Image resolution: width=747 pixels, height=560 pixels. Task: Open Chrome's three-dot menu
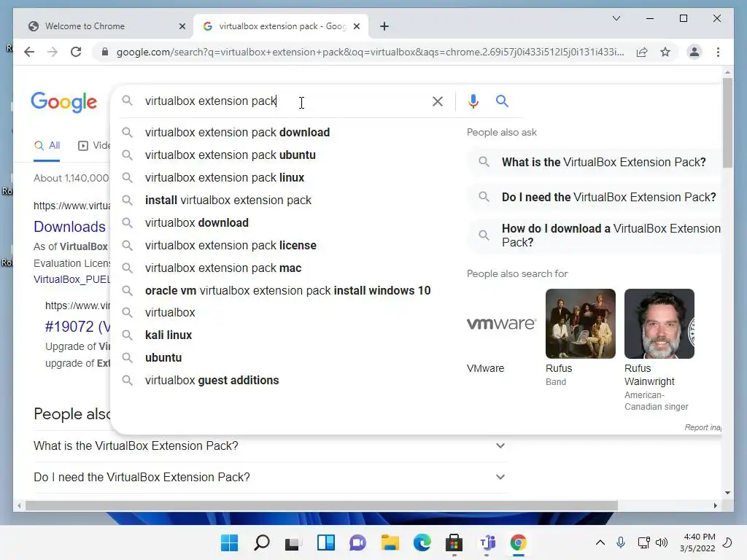pos(718,52)
